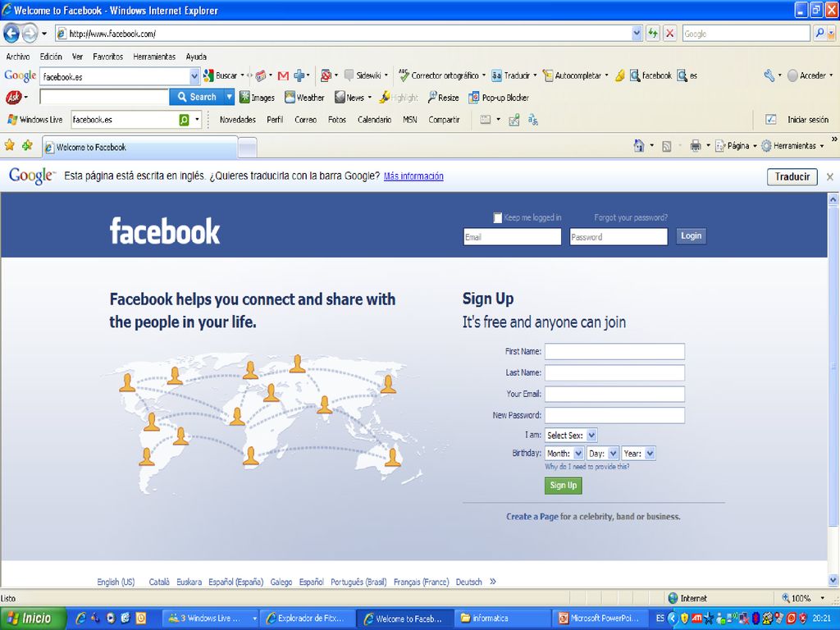Click the Corrector ortográfico spell check icon
Image resolution: width=840 pixels, height=630 pixels.
(404, 75)
